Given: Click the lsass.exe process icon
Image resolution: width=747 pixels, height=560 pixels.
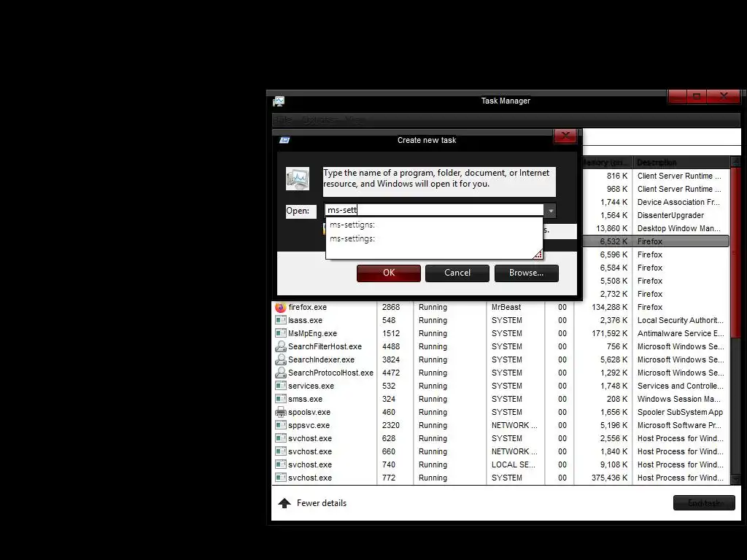Looking at the screenshot, I should (x=281, y=321).
